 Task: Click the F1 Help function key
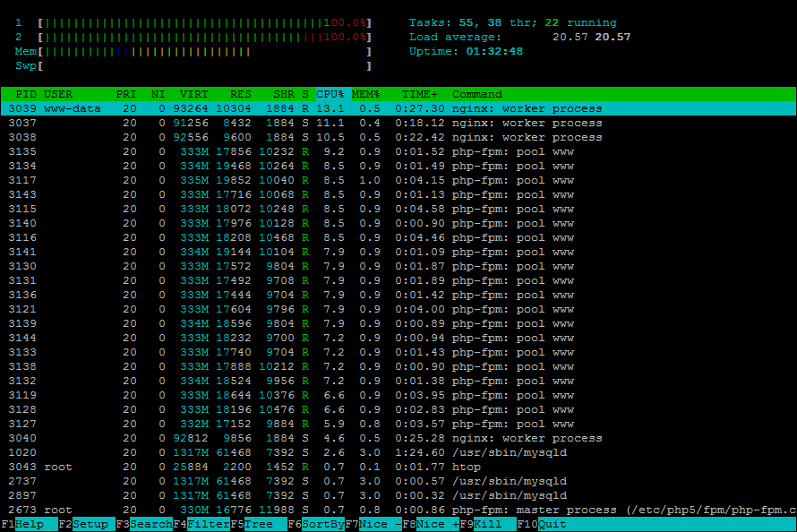[x=30, y=524]
